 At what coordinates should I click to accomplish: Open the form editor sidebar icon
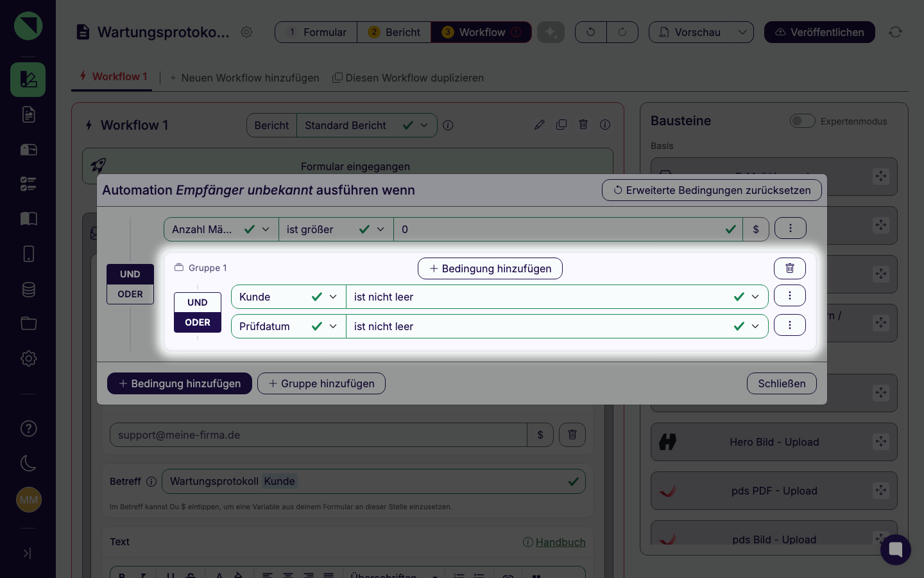tap(28, 80)
